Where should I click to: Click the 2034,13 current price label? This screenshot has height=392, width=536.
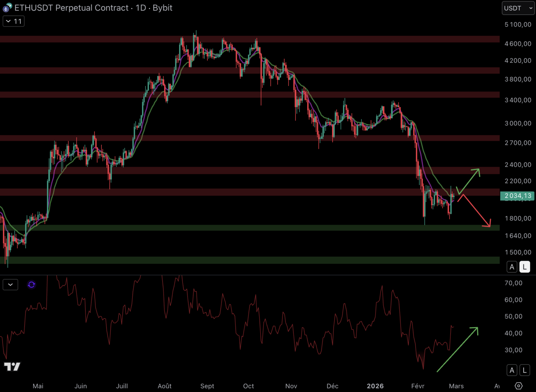[517, 196]
